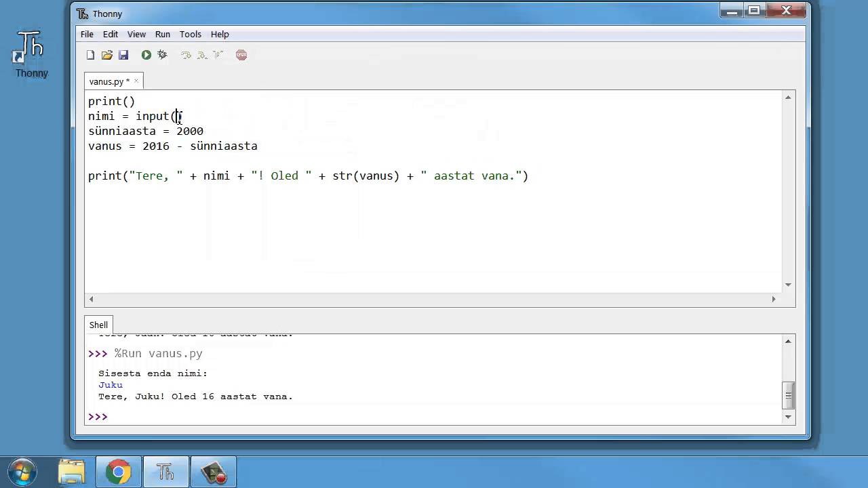The height and width of the screenshot is (488, 868).
Task: Save the script with the floppy icon
Action: pyautogui.click(x=123, y=55)
